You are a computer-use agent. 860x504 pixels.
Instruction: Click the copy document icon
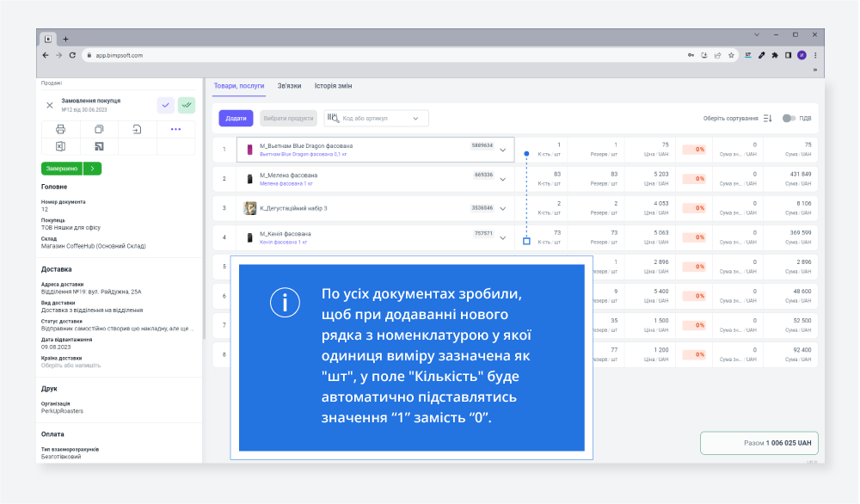point(99,129)
